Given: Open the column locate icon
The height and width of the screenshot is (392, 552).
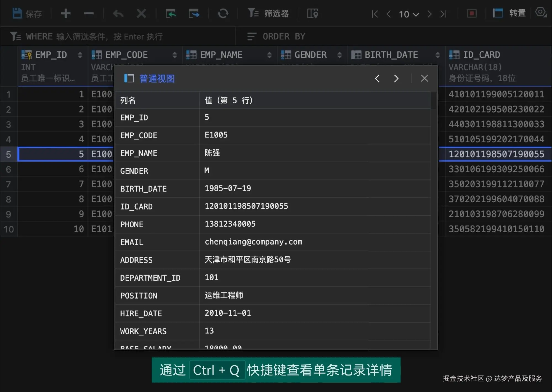Looking at the screenshot, I should click(312, 13).
